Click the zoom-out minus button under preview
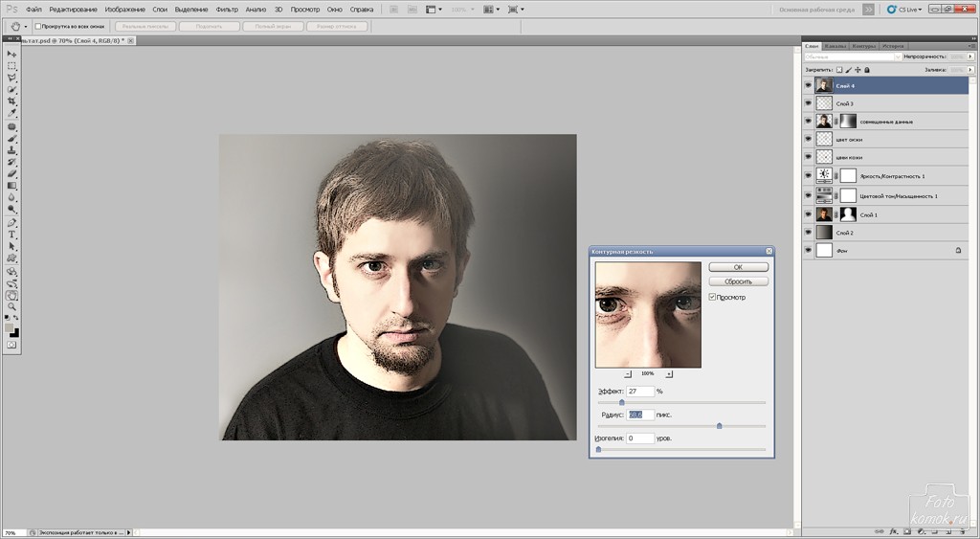This screenshot has height=539, width=980. pyautogui.click(x=628, y=373)
